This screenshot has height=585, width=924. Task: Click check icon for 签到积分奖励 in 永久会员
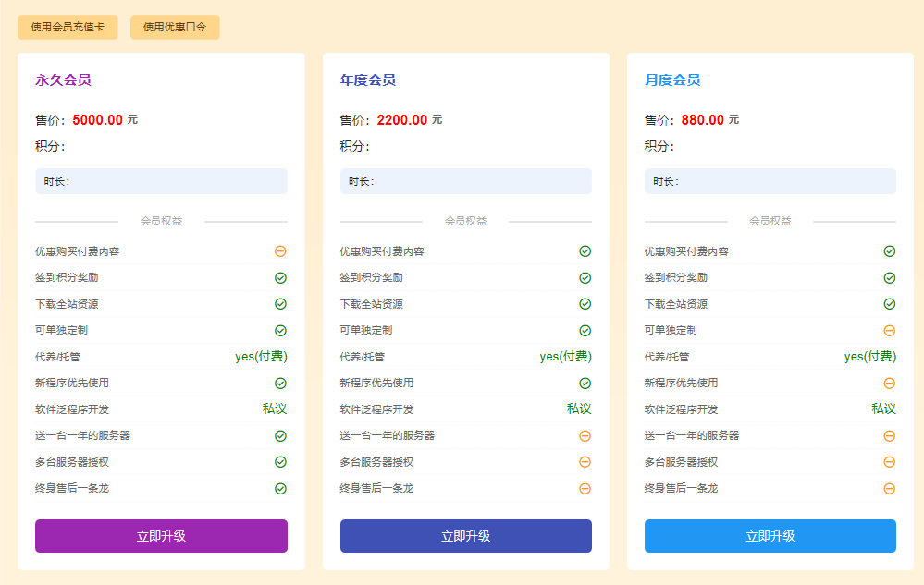click(280, 277)
